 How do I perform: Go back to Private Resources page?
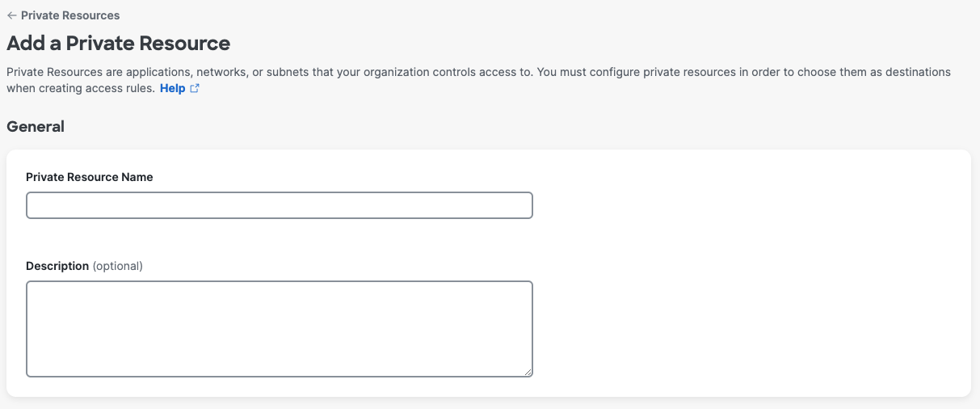coord(69,15)
